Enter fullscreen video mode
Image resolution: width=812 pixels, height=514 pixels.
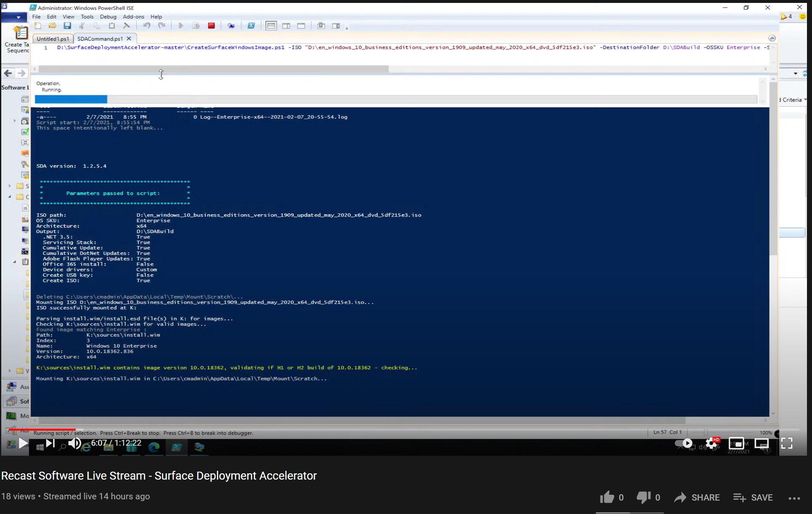coord(787,443)
